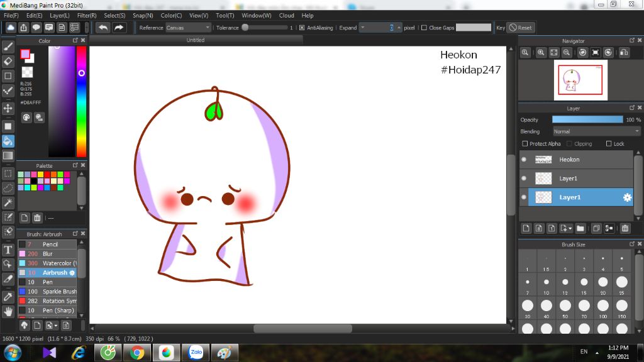Click the speech bubble toolbar icon
644x362 pixels.
point(36,28)
